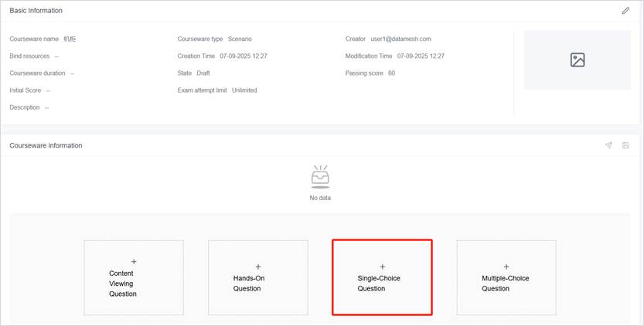The width and height of the screenshot is (644, 326).
Task: Click the creator email user1@datamesh.com
Action: tap(400, 39)
